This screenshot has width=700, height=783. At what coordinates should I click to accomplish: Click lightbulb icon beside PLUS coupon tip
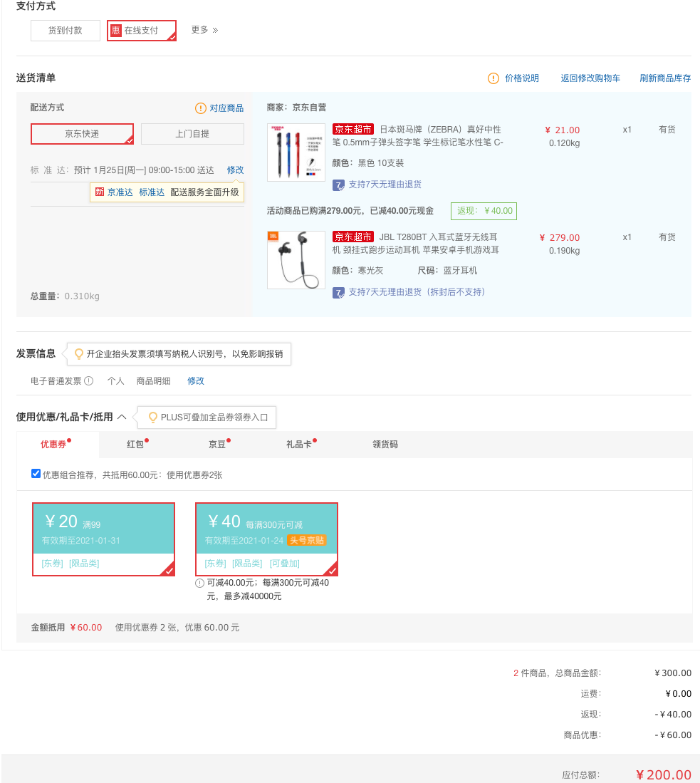click(153, 418)
